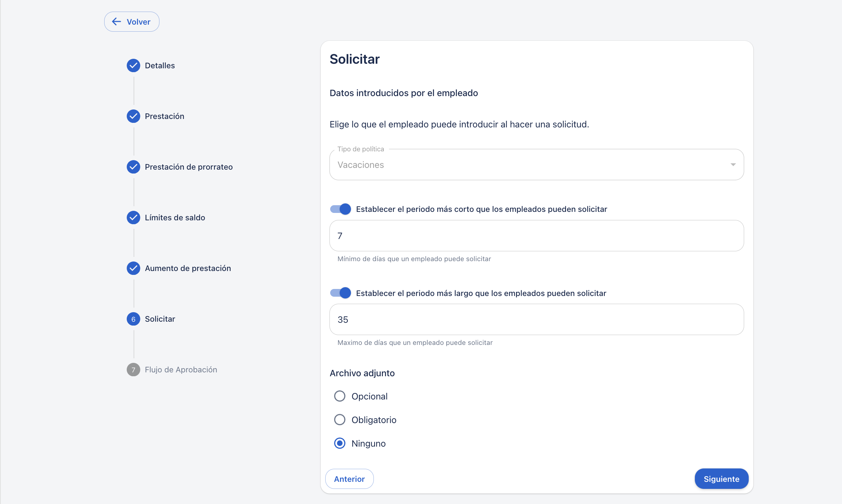Click the Prestación de prorrateo checkmark icon
This screenshot has height=504, width=842.
(x=133, y=167)
